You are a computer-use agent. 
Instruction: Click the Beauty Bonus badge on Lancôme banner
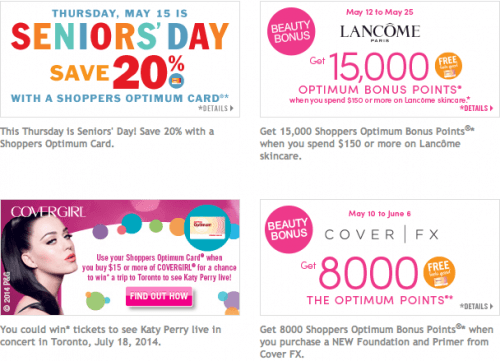tap(291, 32)
